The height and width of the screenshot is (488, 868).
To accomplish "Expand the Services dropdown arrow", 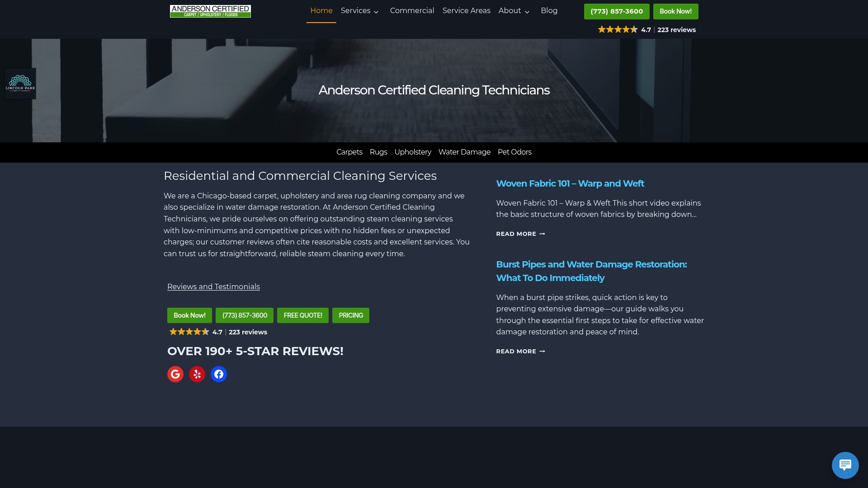I will (376, 12).
